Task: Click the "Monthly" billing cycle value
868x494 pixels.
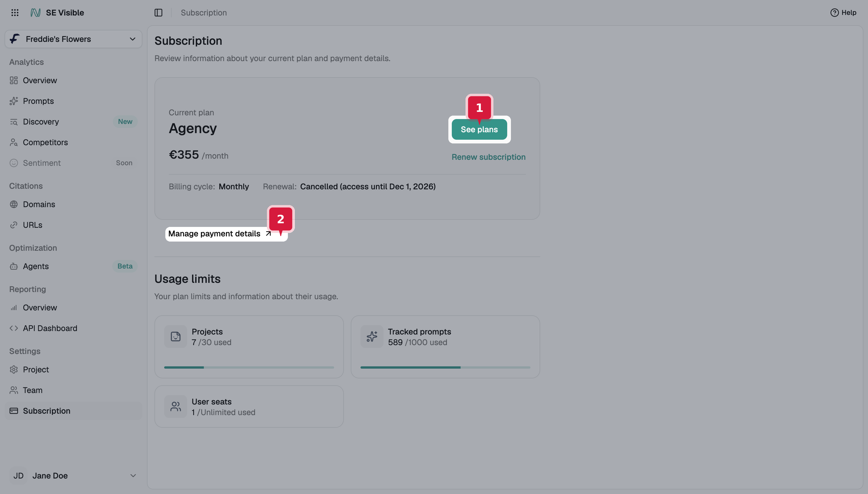Action: [x=234, y=186]
